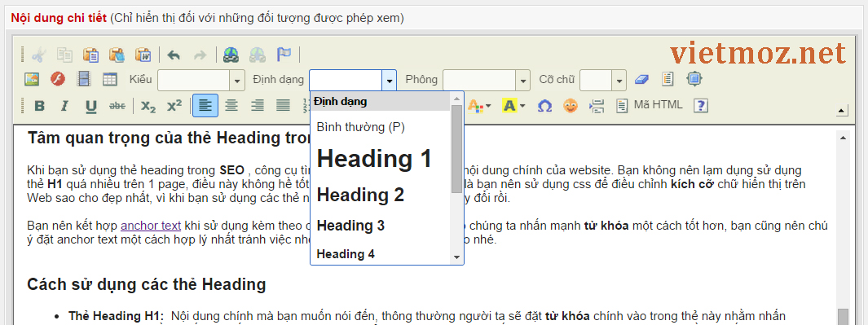Viewport: 868px width, 325px height.
Task: Toggle bold formatting
Action: (39, 106)
